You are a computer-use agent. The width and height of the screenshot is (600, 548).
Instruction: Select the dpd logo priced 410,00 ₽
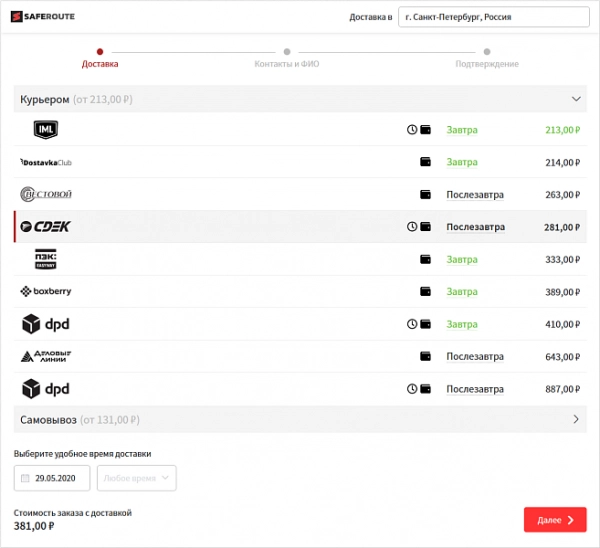tap(46, 324)
